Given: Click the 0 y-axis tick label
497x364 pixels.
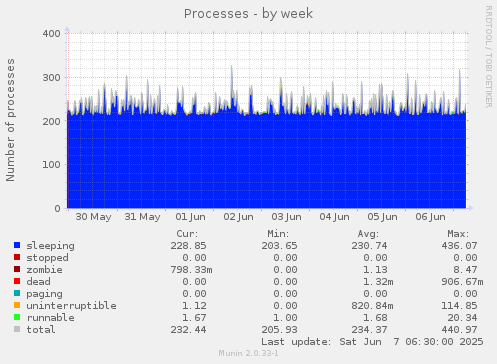Looking at the screenshot, I should 58,209.
